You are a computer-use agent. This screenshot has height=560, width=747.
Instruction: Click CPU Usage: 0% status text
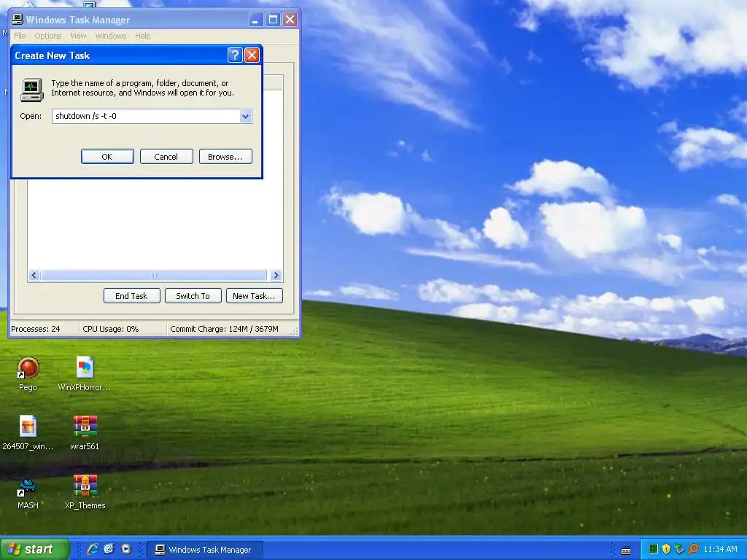tap(111, 329)
